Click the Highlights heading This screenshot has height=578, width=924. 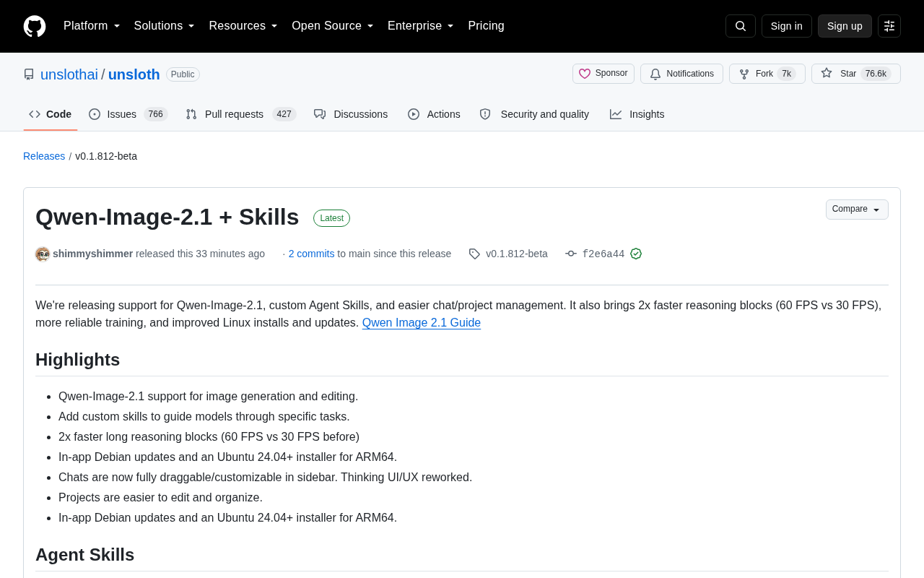77,360
